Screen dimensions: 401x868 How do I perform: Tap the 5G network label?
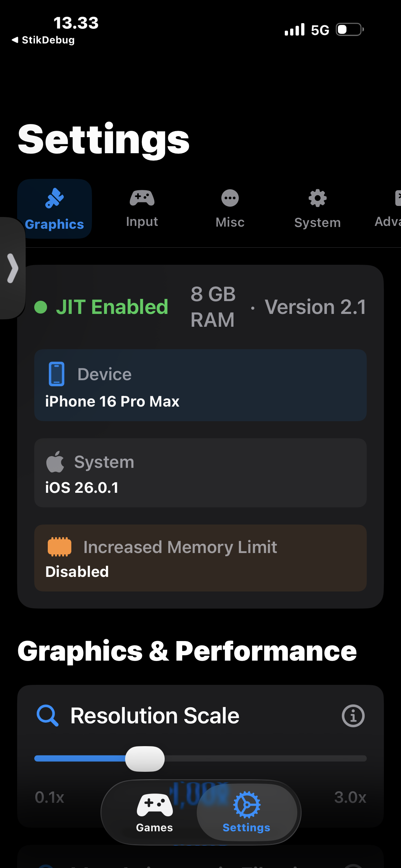pyautogui.click(x=320, y=30)
